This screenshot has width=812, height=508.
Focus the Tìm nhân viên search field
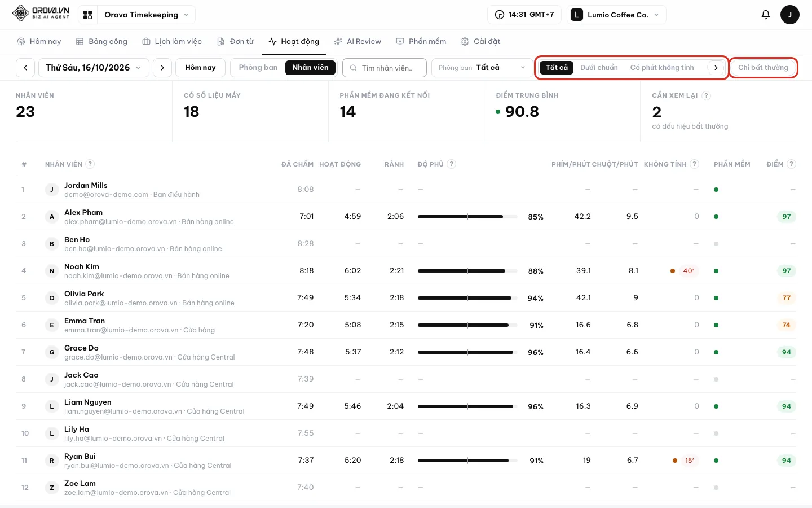(x=385, y=68)
